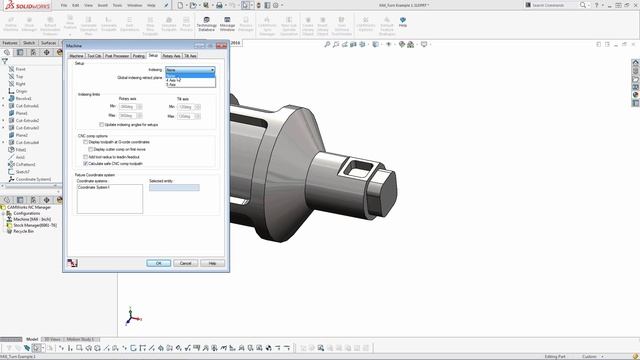640x360 pixels.
Task: Click the icon at Machine dialog bottom-left
Action: [x=72, y=263]
